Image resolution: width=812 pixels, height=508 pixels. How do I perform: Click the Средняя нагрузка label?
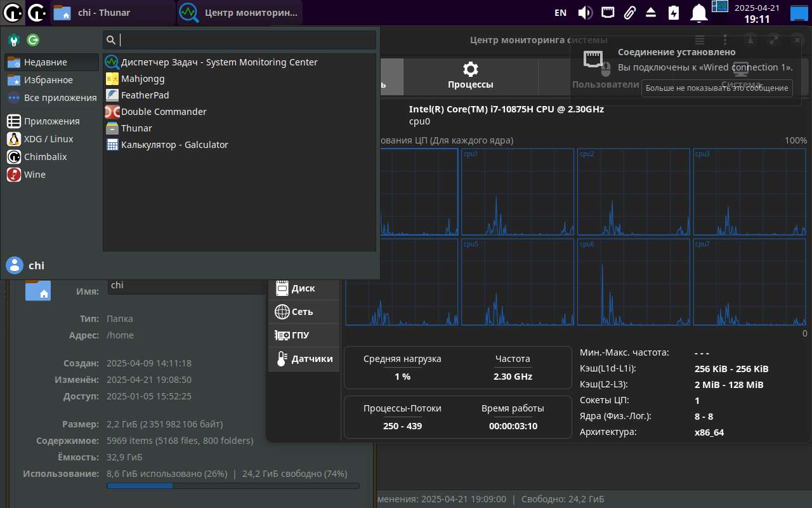(402, 359)
